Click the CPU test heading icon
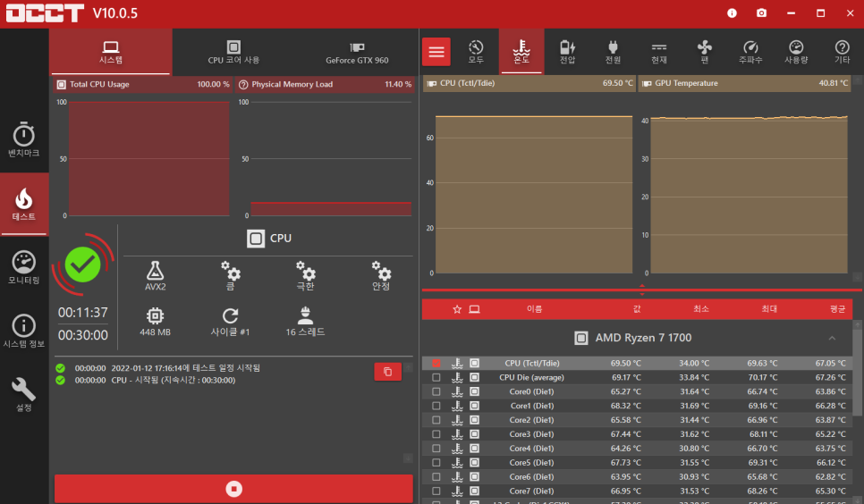864x504 pixels. pos(256,239)
